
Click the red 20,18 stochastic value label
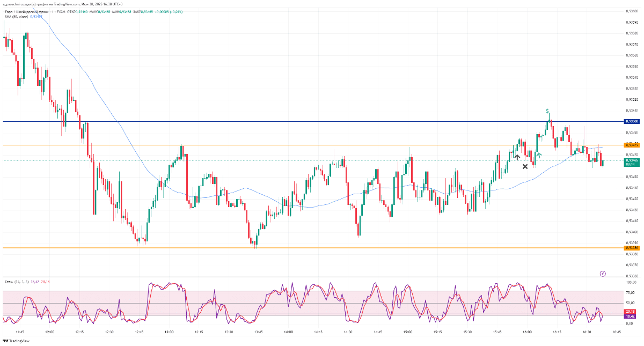(631, 312)
